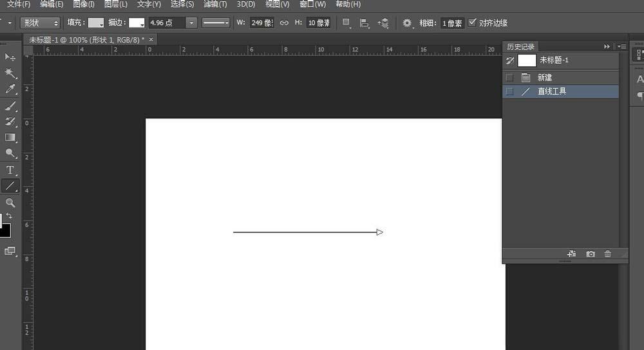Open the 帮助(H) menu
Screen dimensions: 644x350
pyautogui.click(x=348, y=4)
